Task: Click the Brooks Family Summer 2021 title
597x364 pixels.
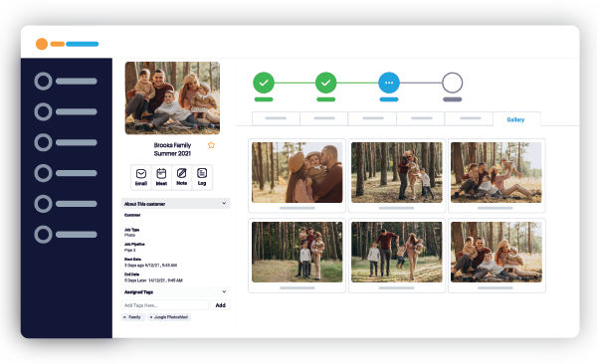Action: (x=172, y=149)
